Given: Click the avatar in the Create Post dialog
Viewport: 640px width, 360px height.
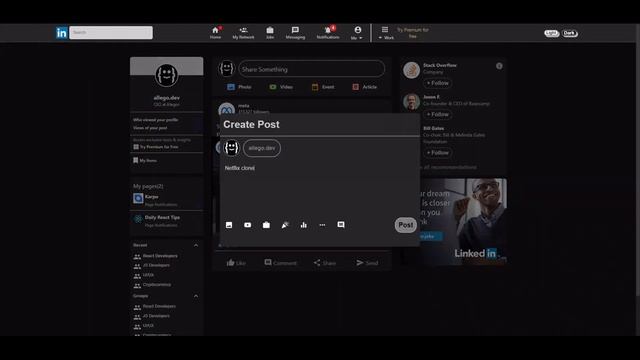Looking at the screenshot, I should coord(231,148).
